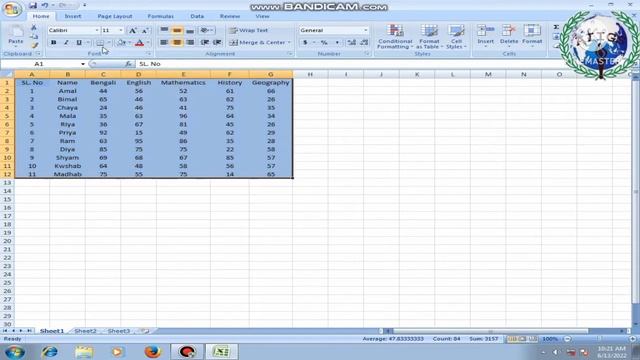Increase font size with Grow Font
The width and height of the screenshot is (640, 360).
tap(133, 31)
